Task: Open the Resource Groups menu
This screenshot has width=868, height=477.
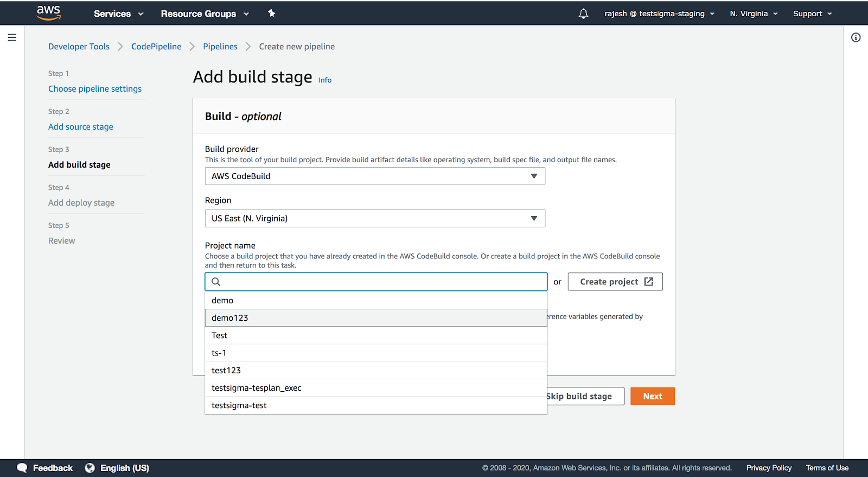Action: pyautogui.click(x=205, y=14)
